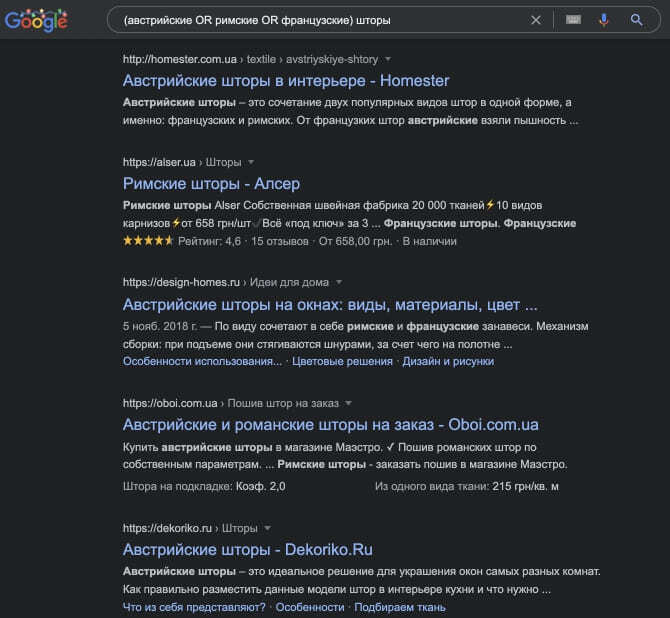Click '15 отзывов' text in Alser result
Image resolution: width=670 pixels, height=618 pixels.
(279, 241)
